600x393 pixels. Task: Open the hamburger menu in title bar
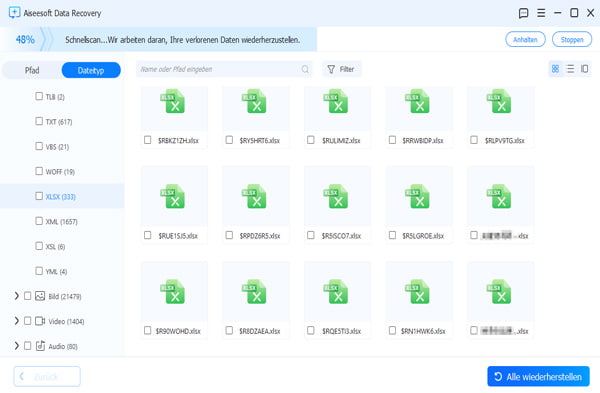[x=541, y=13]
